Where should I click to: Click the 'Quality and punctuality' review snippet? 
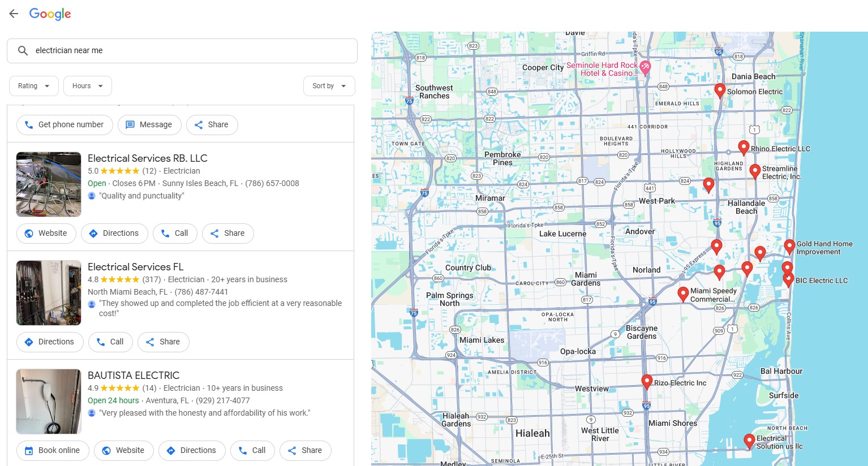click(141, 196)
